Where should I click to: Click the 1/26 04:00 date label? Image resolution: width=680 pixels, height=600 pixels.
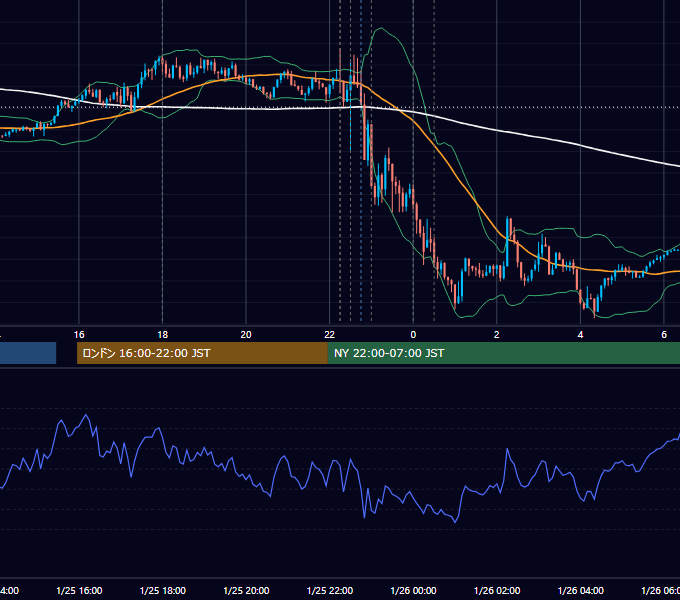pos(581,590)
